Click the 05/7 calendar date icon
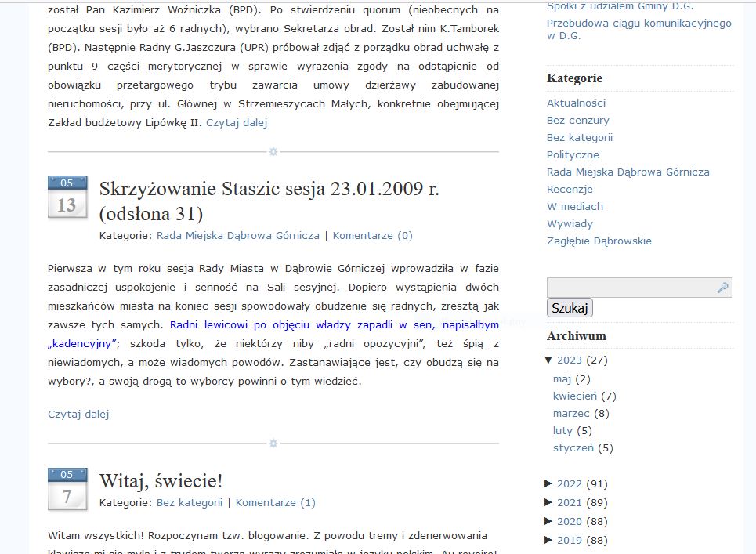This screenshot has height=554, width=756. (67, 489)
